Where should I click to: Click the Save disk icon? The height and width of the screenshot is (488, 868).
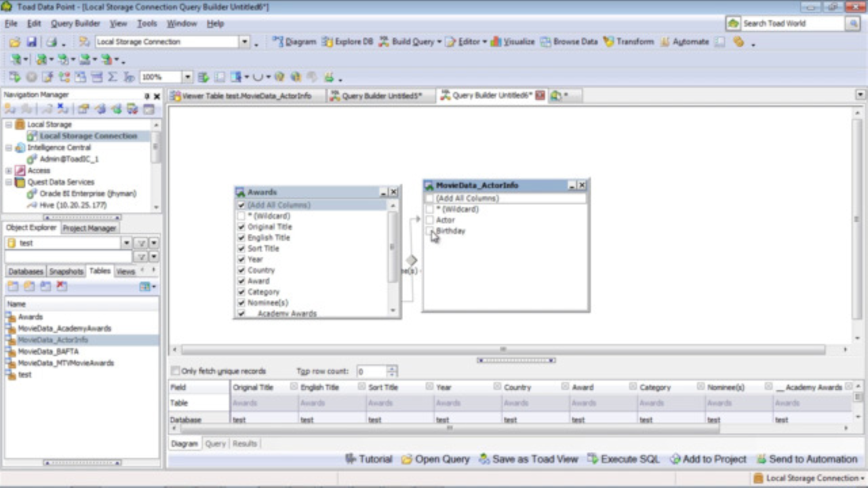[x=31, y=42]
